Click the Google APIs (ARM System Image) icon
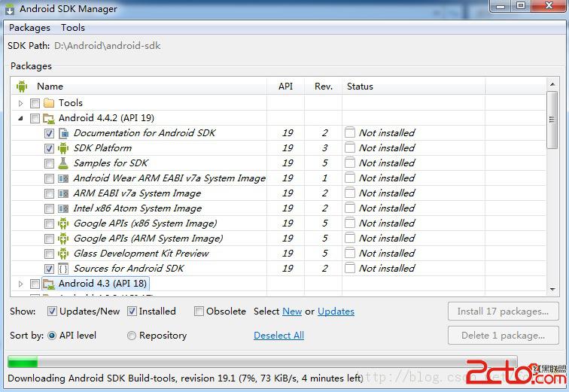Image resolution: width=569 pixels, height=392 pixels. tap(63, 239)
